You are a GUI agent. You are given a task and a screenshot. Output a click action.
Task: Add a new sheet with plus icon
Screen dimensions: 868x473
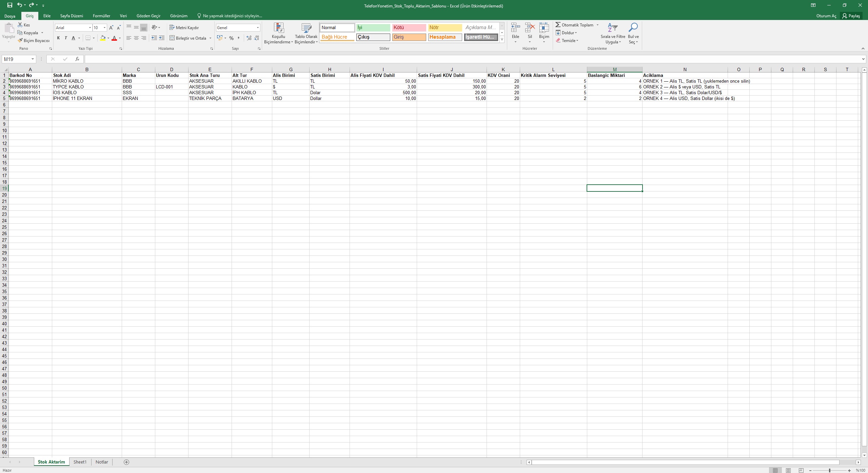coord(126,462)
